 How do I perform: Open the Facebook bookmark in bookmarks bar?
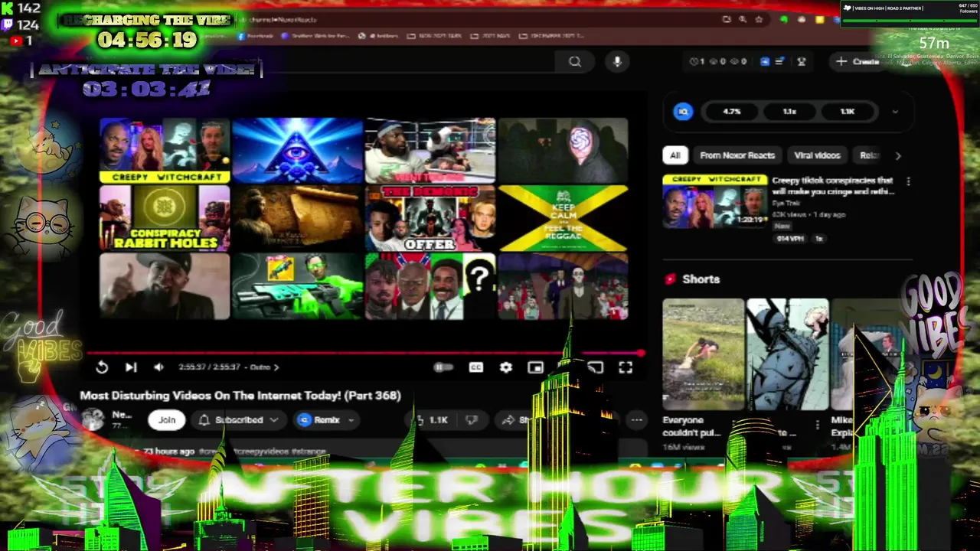click(x=256, y=36)
